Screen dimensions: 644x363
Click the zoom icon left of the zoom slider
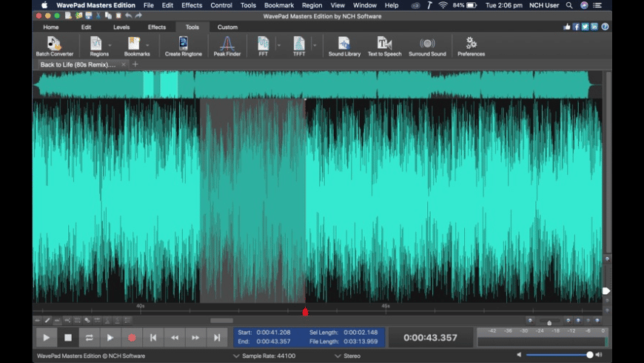coord(530,320)
